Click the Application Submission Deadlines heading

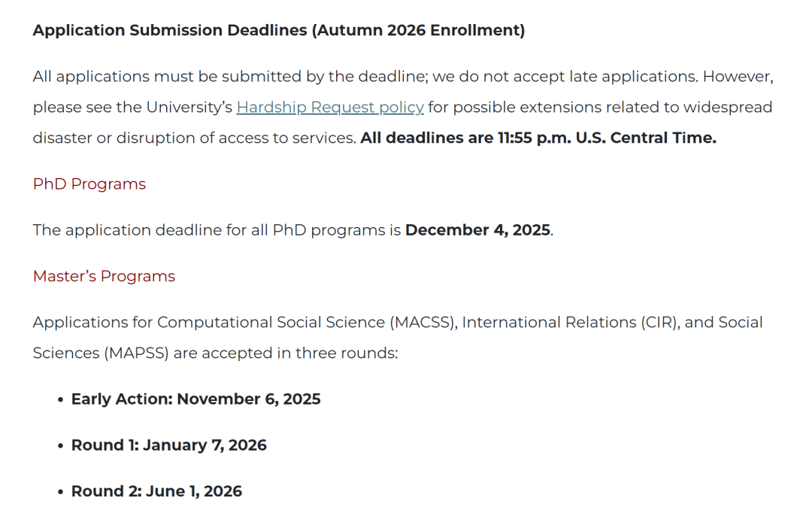[278, 31]
